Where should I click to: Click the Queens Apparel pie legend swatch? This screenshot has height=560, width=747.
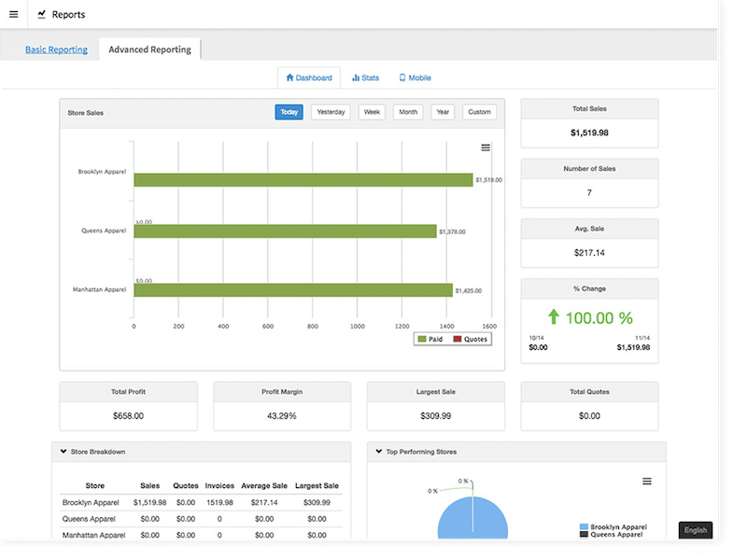pos(584,534)
